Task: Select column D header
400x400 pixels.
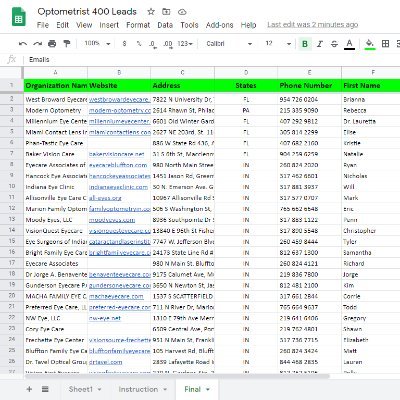Action: point(246,72)
